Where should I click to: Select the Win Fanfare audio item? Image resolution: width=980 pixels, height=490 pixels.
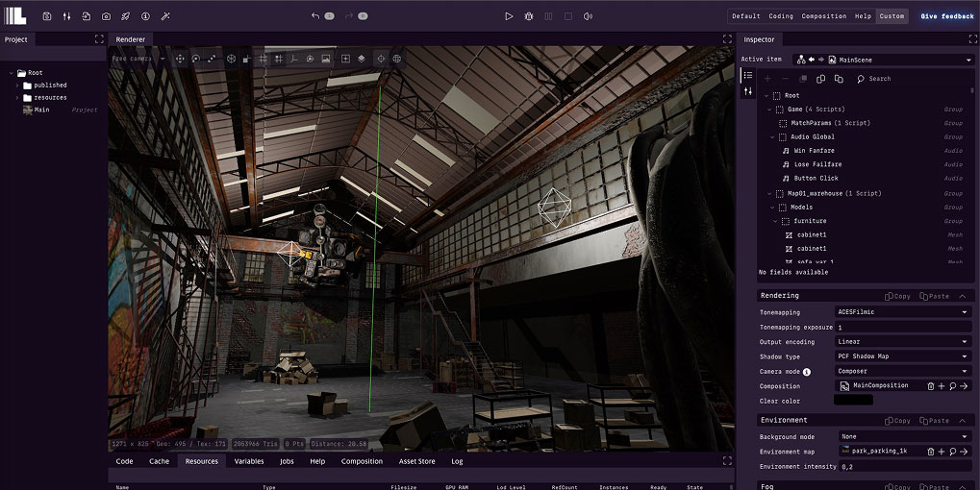[814, 151]
